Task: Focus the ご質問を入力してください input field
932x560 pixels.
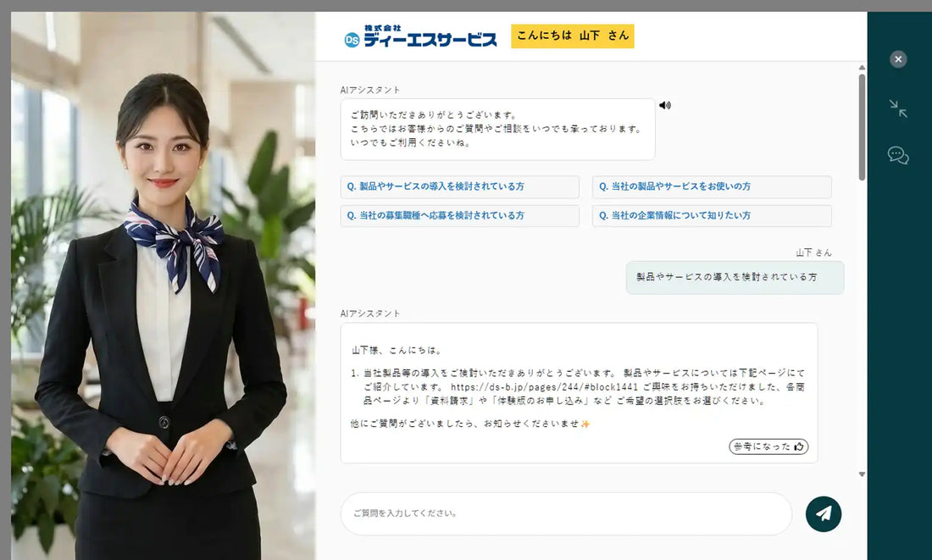Action: coord(566,513)
